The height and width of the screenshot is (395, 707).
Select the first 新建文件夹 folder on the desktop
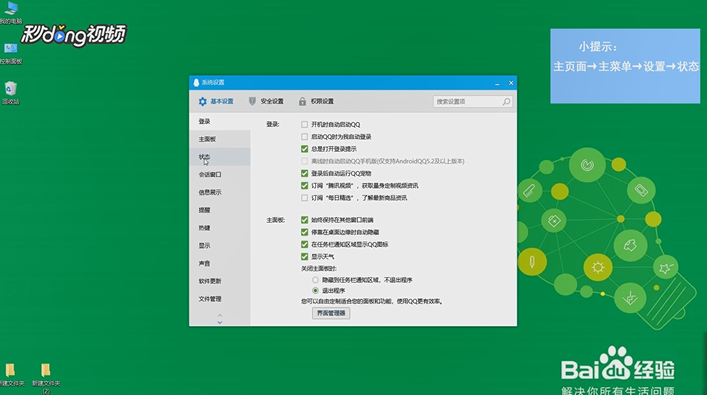click(x=11, y=375)
